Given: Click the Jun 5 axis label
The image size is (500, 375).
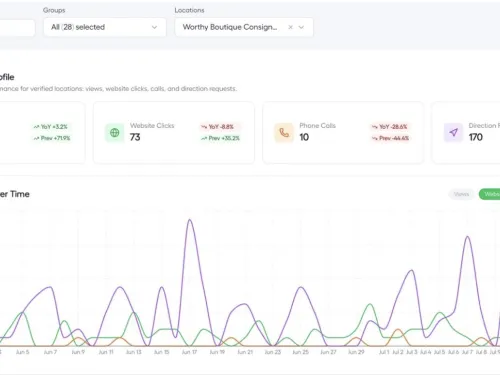Looking at the screenshot, I should click(x=22, y=352).
